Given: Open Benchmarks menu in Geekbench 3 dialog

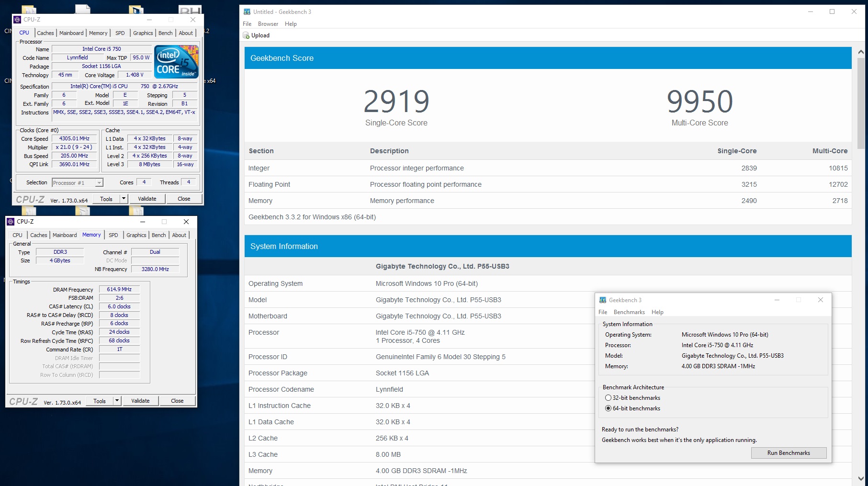Looking at the screenshot, I should (629, 312).
